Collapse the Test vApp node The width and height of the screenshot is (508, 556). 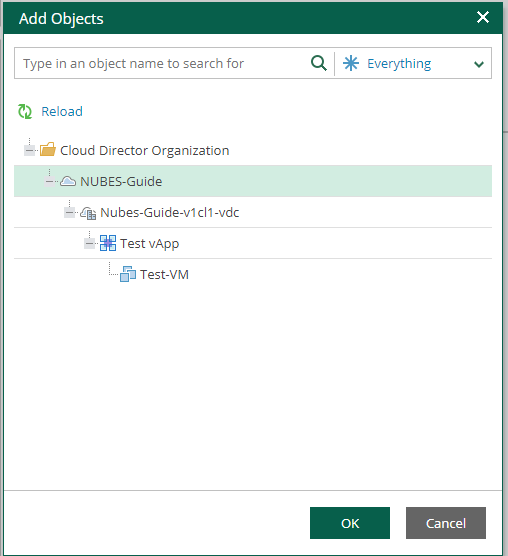coord(89,244)
